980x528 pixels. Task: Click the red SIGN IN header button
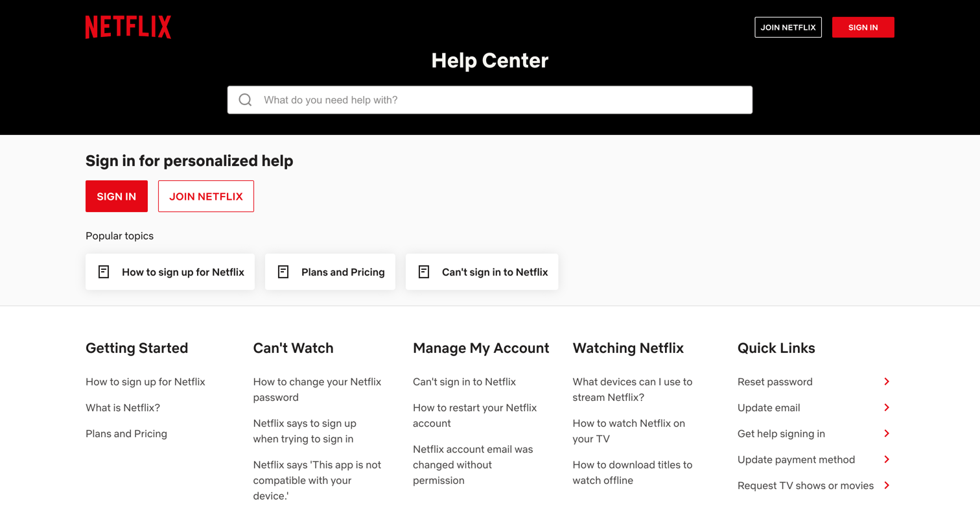863,27
